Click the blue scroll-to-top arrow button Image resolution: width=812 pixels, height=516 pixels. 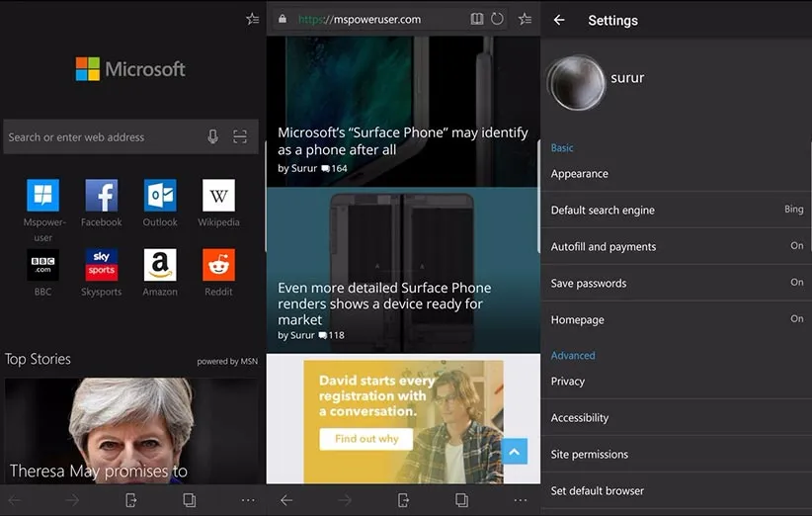pyautogui.click(x=514, y=452)
